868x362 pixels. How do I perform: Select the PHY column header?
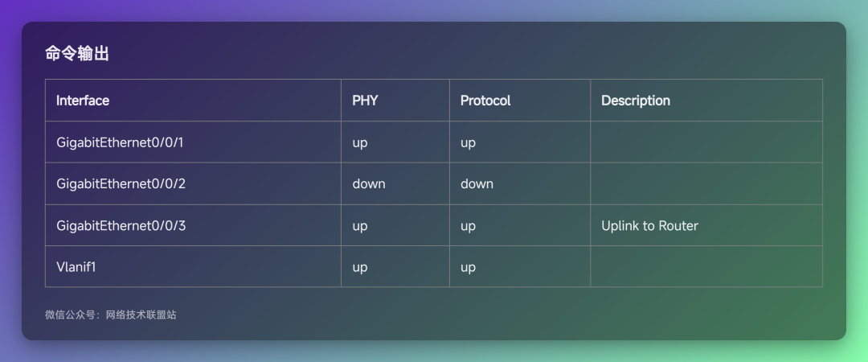366,101
